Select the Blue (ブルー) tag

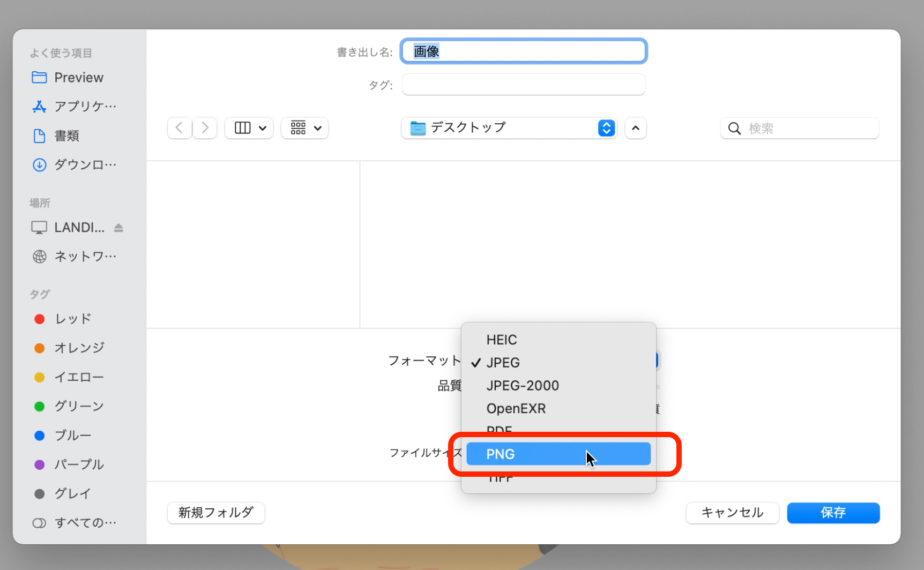click(x=62, y=436)
